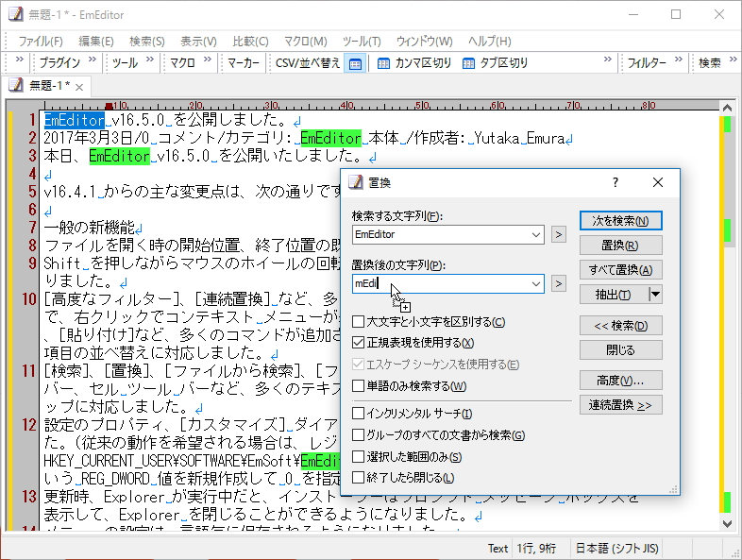Click 抽出(T) button
Screen dimensions: 742x560
[x=614, y=295]
